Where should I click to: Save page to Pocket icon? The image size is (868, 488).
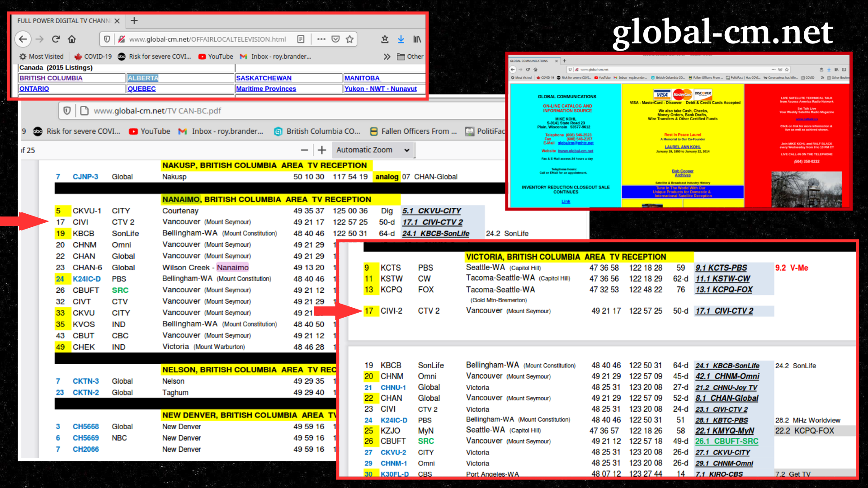[x=335, y=39]
